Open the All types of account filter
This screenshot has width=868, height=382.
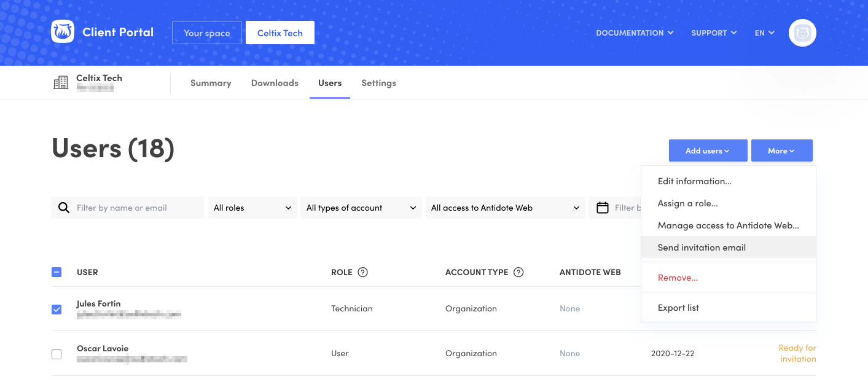[x=361, y=208]
